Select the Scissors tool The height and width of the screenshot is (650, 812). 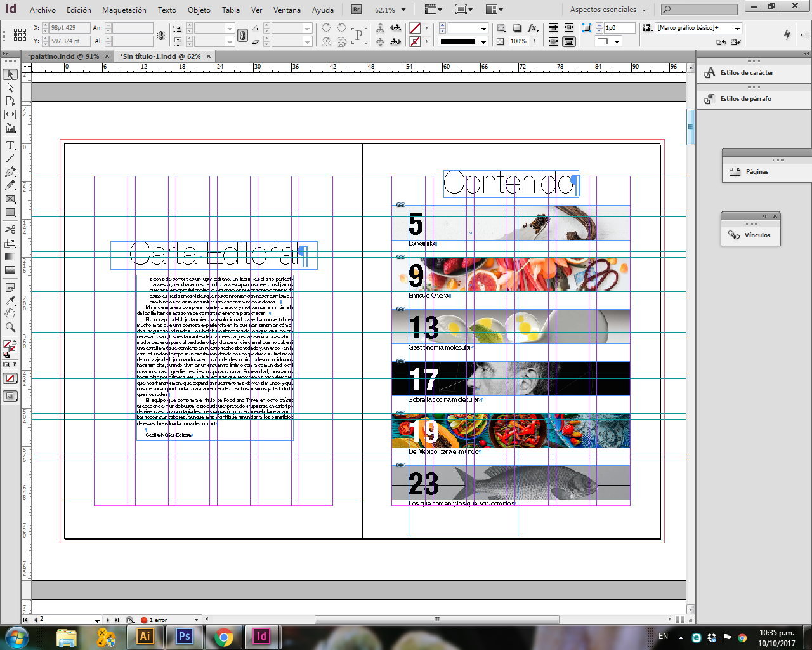tap(10, 229)
